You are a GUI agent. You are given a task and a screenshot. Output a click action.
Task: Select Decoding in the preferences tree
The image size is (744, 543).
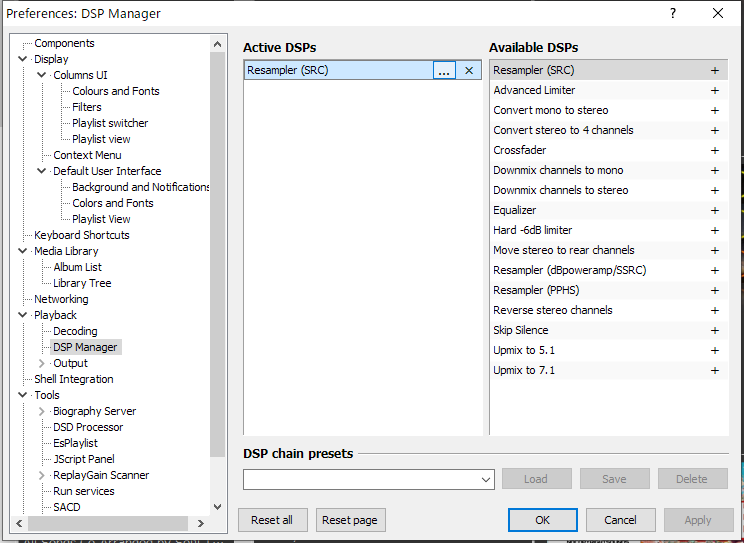click(x=75, y=331)
